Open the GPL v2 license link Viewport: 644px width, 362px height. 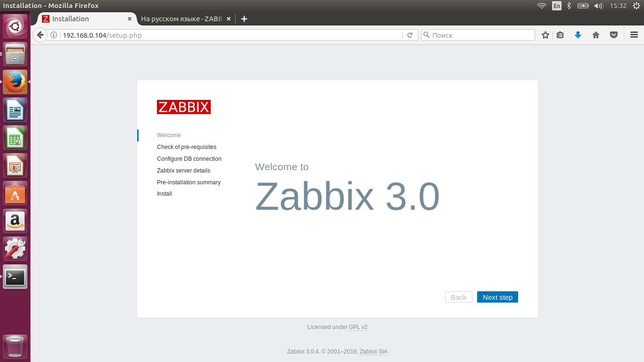358,327
